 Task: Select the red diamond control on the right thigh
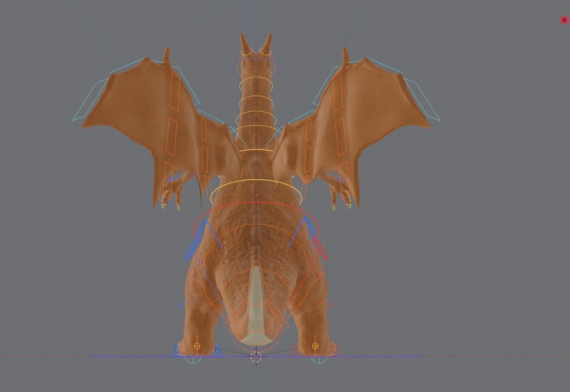pos(320,248)
